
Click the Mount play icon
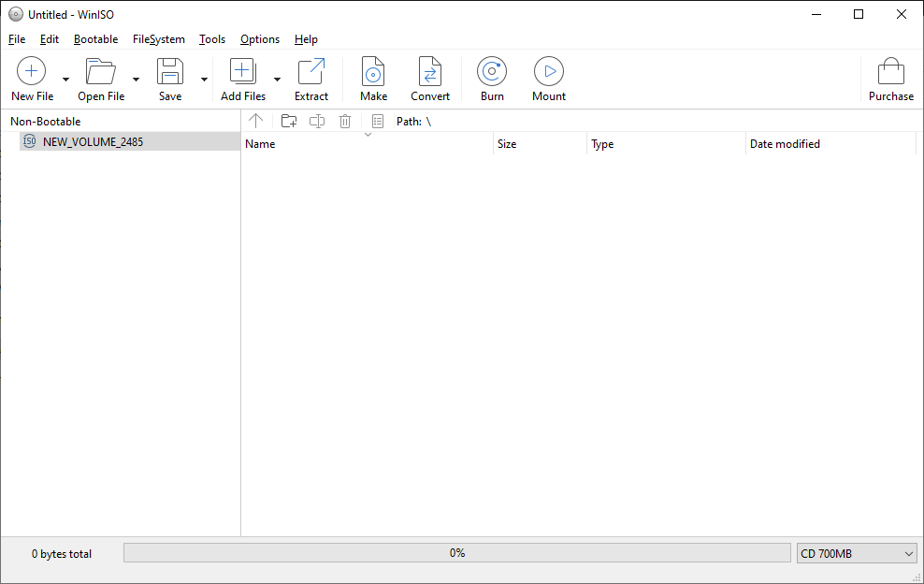pyautogui.click(x=549, y=71)
